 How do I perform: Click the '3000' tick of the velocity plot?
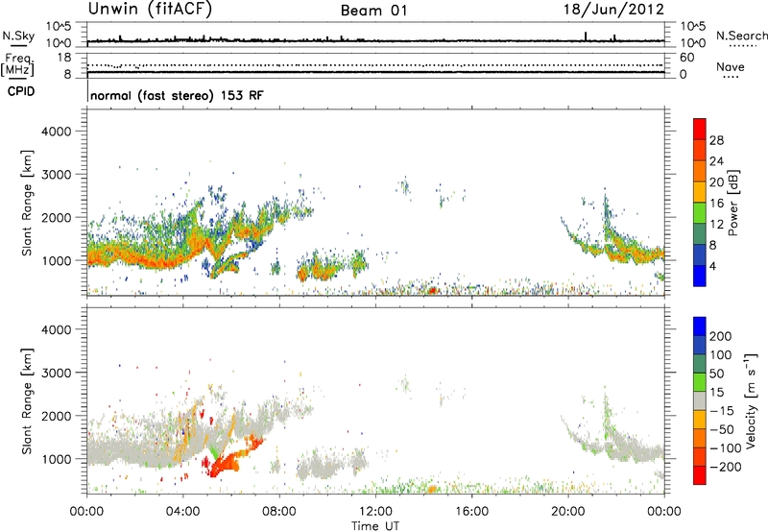57,373
